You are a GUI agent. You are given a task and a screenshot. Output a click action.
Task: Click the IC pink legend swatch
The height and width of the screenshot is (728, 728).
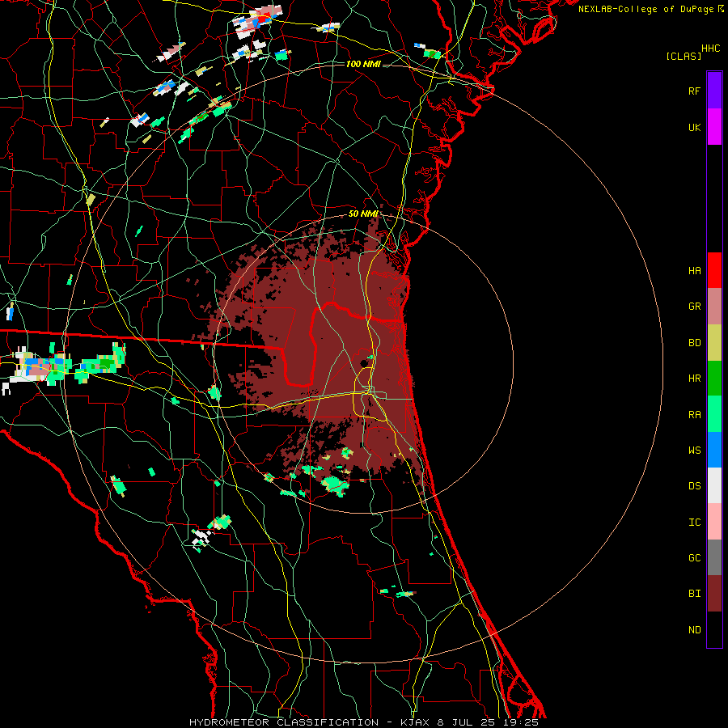714,522
